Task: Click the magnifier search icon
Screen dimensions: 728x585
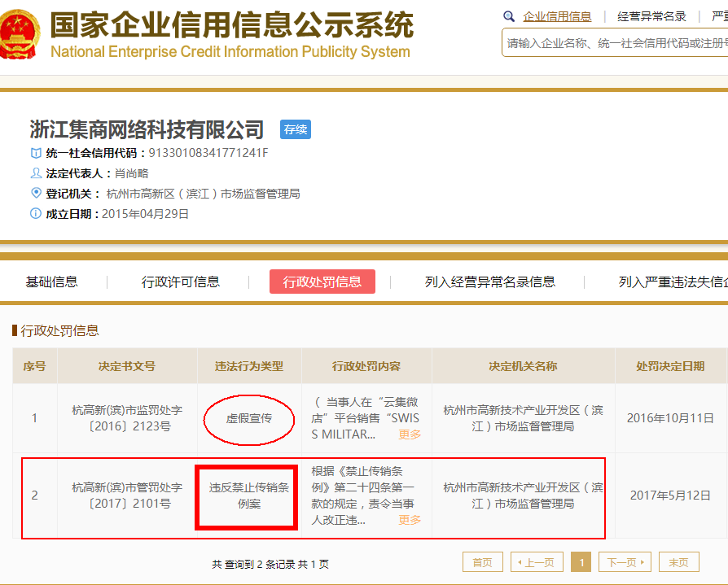Action: pyautogui.click(x=509, y=16)
